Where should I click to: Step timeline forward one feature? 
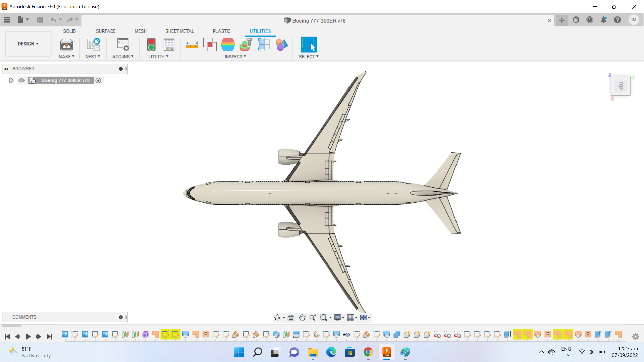point(39,336)
